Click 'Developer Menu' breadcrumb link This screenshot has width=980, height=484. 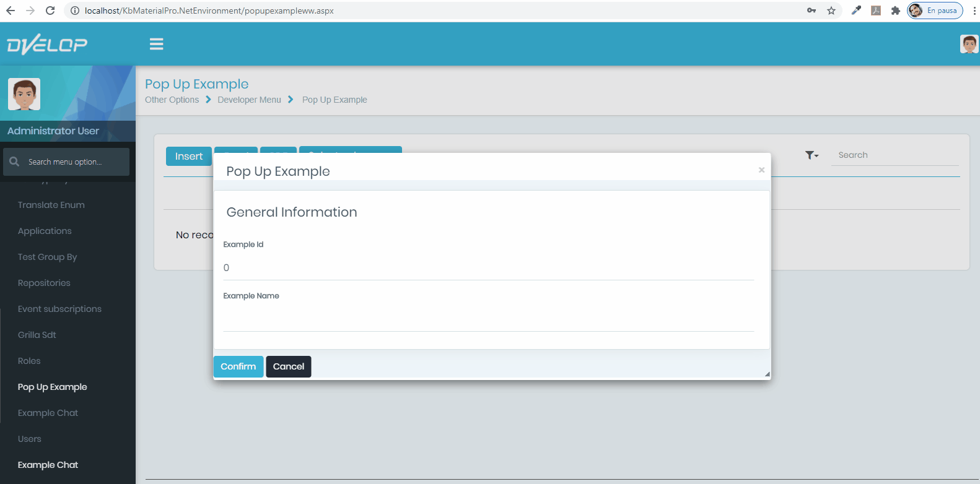(249, 100)
